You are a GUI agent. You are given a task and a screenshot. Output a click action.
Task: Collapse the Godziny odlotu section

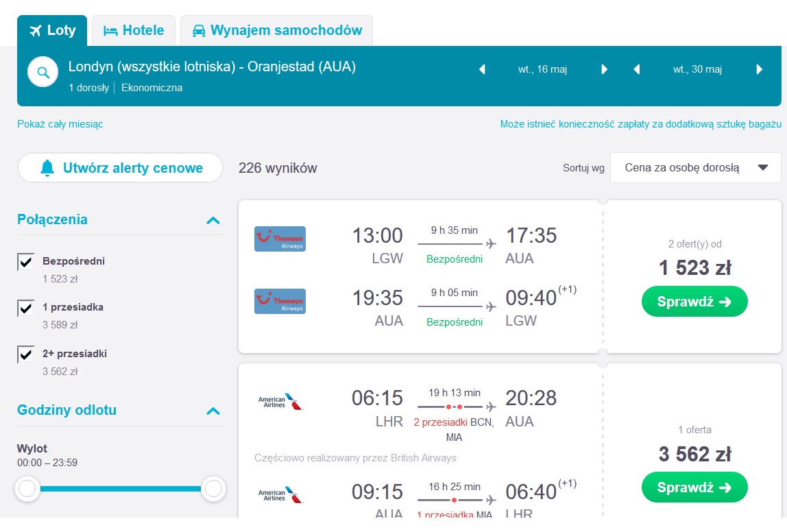(x=213, y=411)
